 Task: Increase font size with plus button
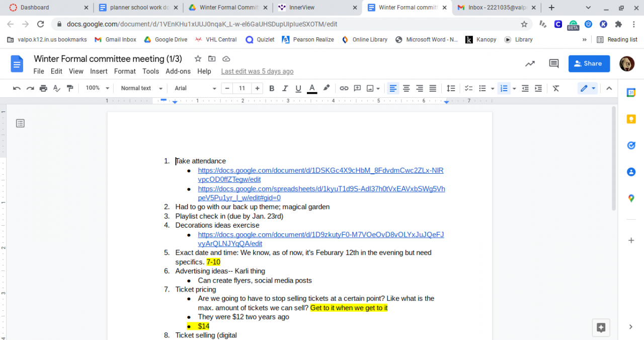coord(258,88)
